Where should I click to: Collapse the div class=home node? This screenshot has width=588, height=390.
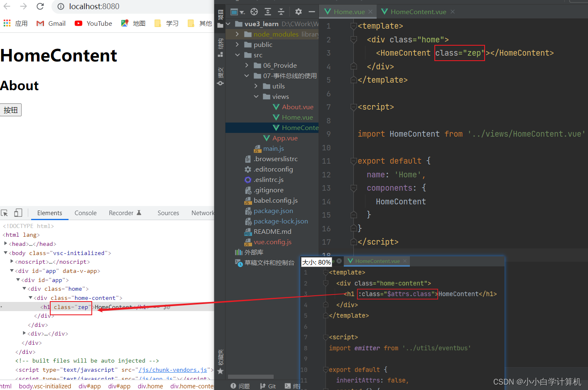coord(24,289)
